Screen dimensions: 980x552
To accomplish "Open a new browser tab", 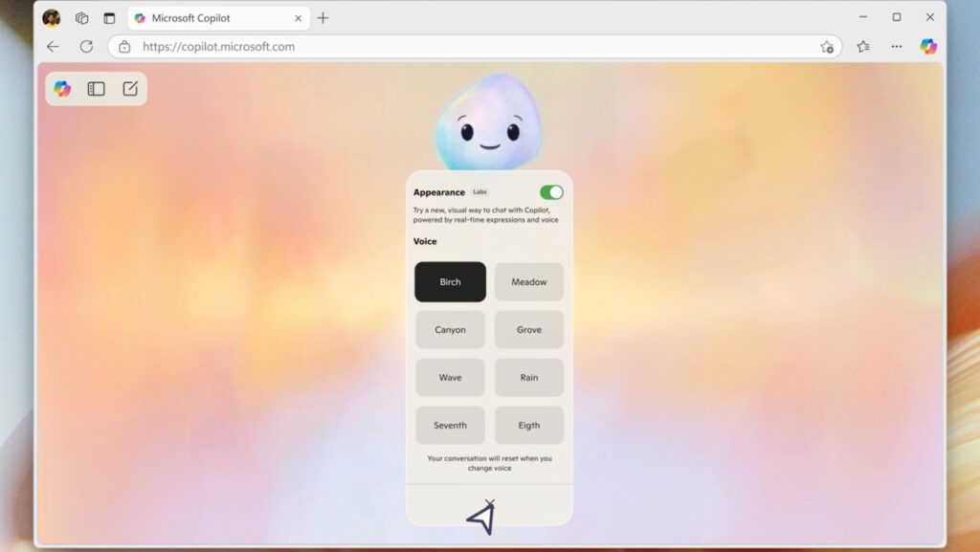I will [323, 18].
